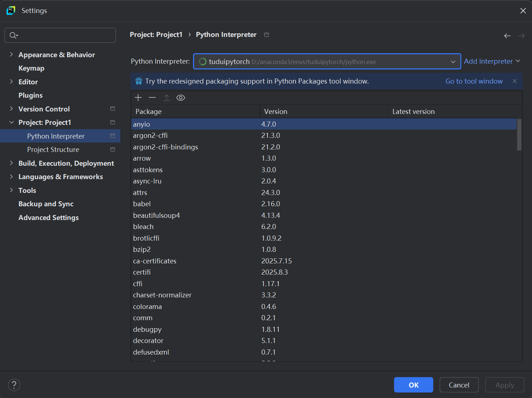
Task: Select the babel package row
Action: [324, 204]
